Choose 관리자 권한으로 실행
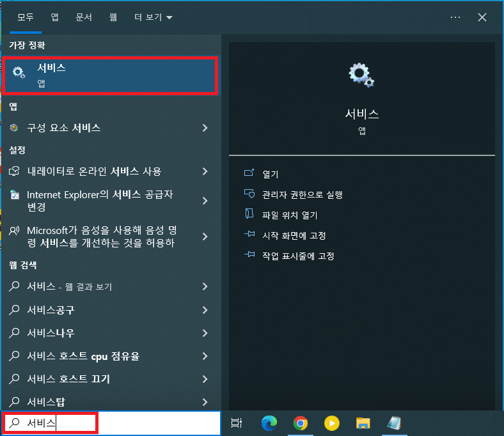This screenshot has width=504, height=436. click(302, 195)
